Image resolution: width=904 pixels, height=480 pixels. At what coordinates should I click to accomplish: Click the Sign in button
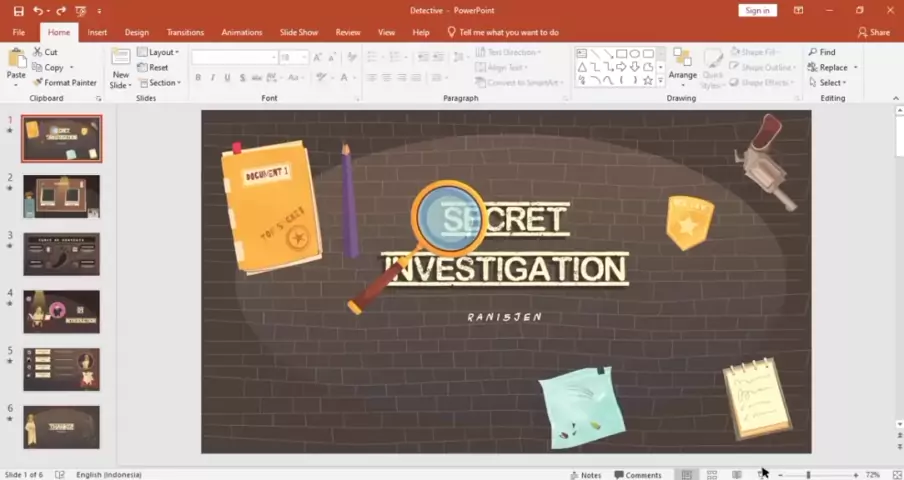click(x=757, y=10)
